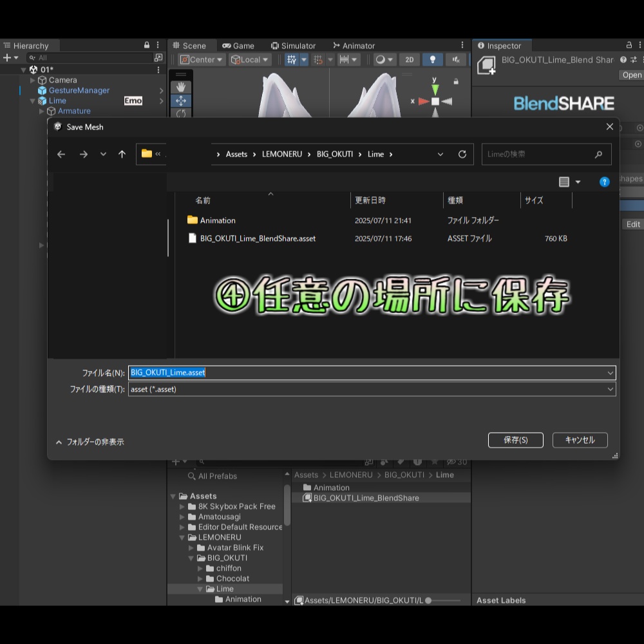Viewport: 644px width, 644px height.
Task: Select the Hand view tool
Action: (x=181, y=87)
